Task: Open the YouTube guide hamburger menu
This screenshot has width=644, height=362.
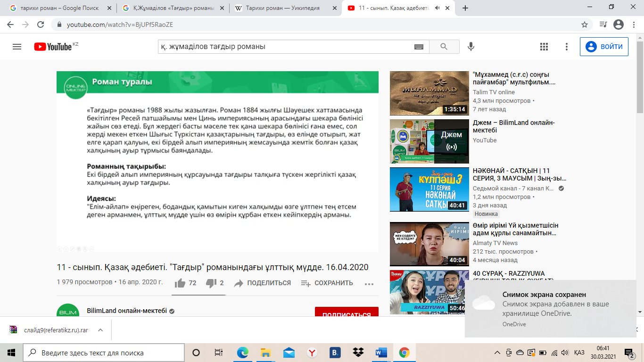Action: (17, 47)
